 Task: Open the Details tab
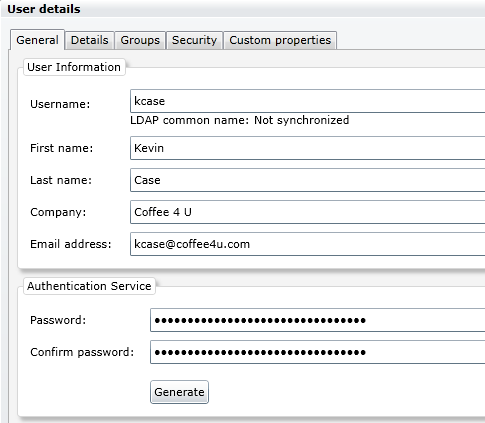coord(90,40)
